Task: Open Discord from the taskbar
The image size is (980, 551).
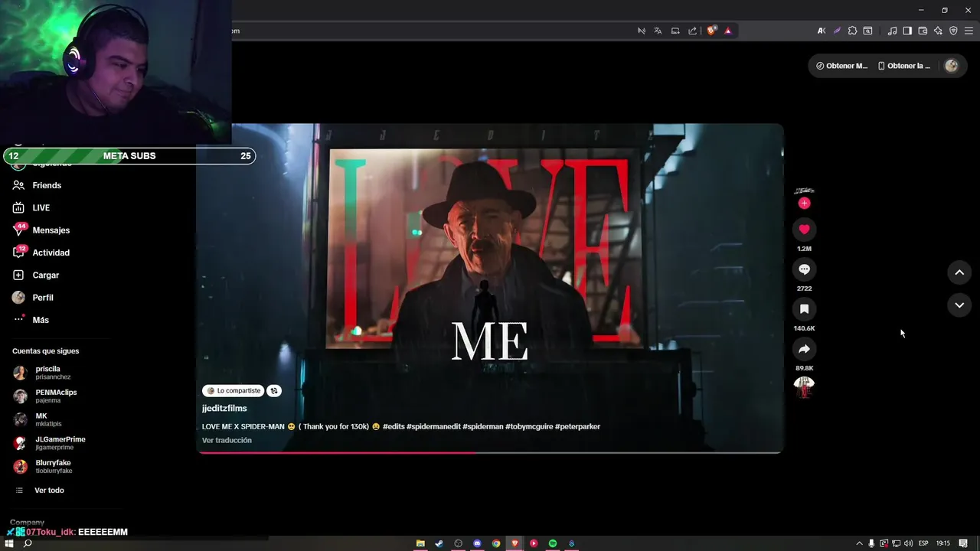Action: pos(477,543)
